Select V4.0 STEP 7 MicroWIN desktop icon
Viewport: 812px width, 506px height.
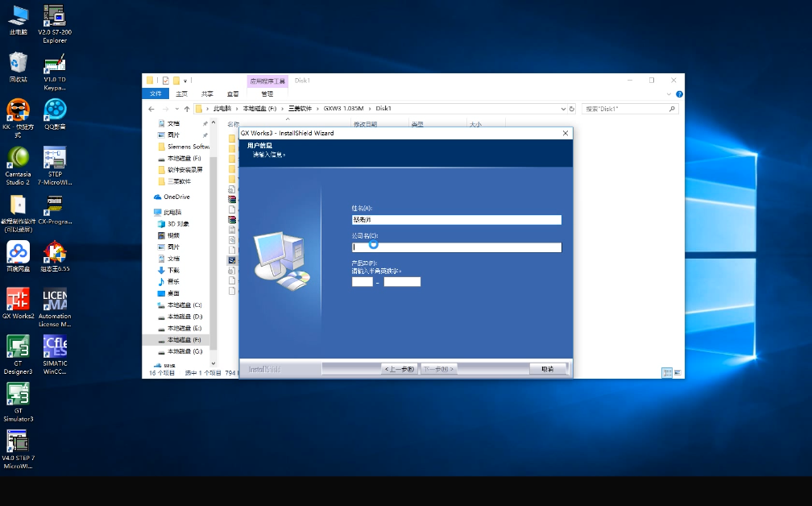tap(18, 450)
